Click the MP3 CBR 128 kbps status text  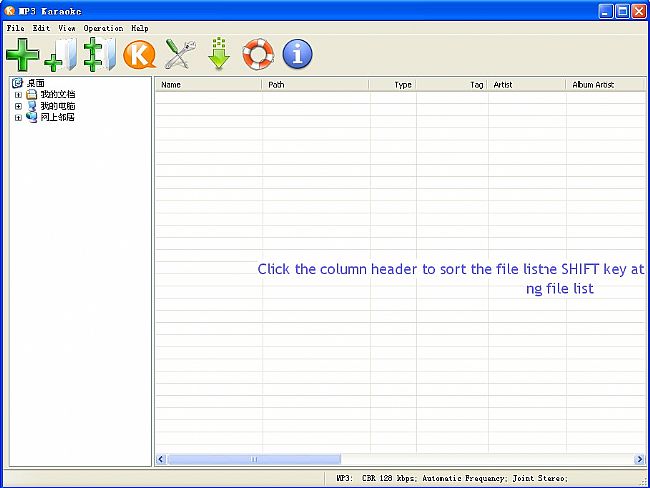pyautogui.click(x=451, y=478)
